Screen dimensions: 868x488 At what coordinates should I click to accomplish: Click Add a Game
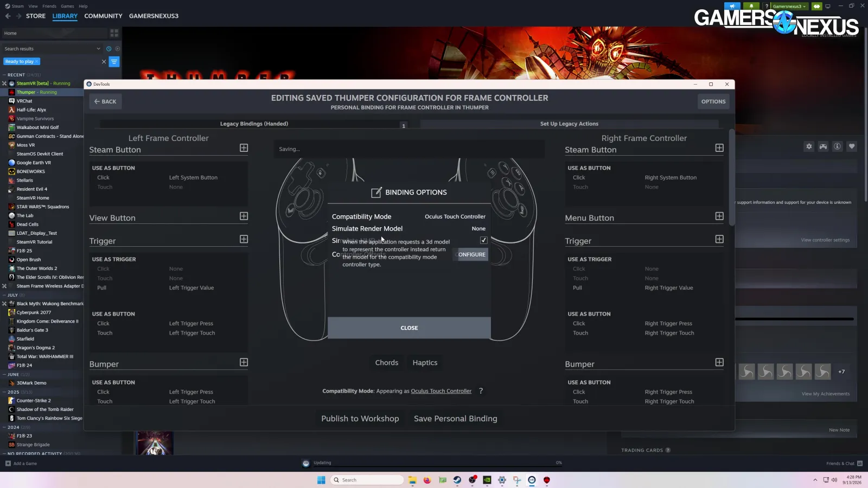pos(21,464)
